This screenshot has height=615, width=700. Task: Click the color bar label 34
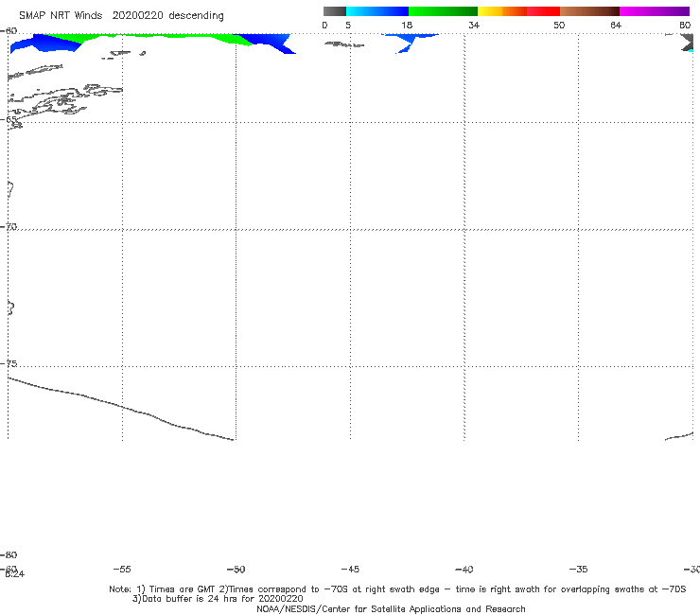pyautogui.click(x=474, y=25)
